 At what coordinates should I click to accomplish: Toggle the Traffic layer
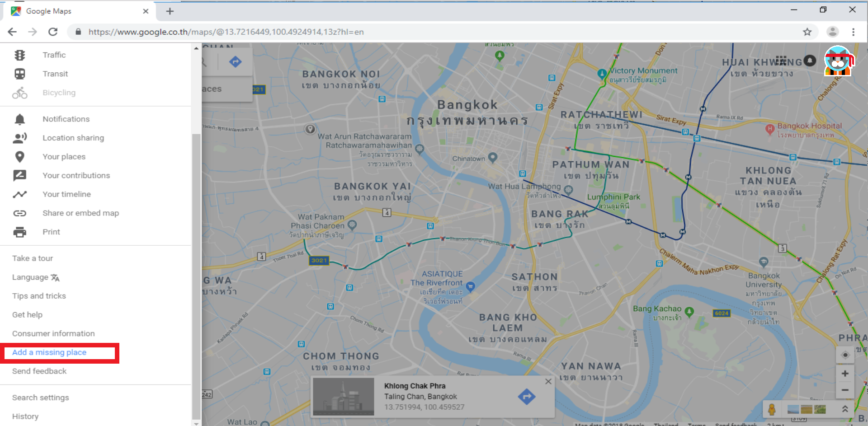54,55
